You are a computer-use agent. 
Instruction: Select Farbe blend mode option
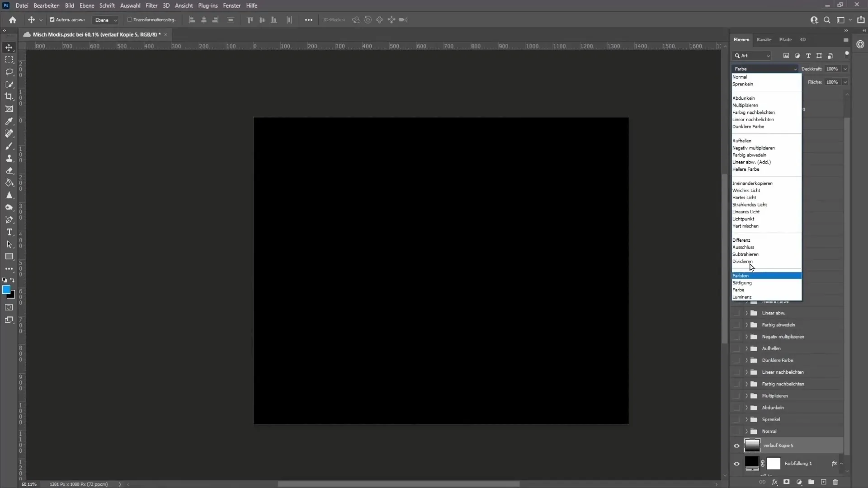(739, 290)
